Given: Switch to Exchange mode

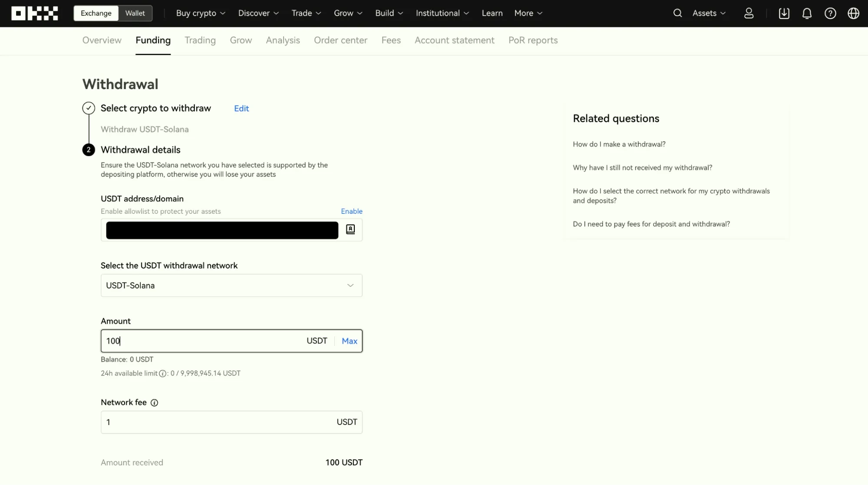Looking at the screenshot, I should pyautogui.click(x=96, y=13).
